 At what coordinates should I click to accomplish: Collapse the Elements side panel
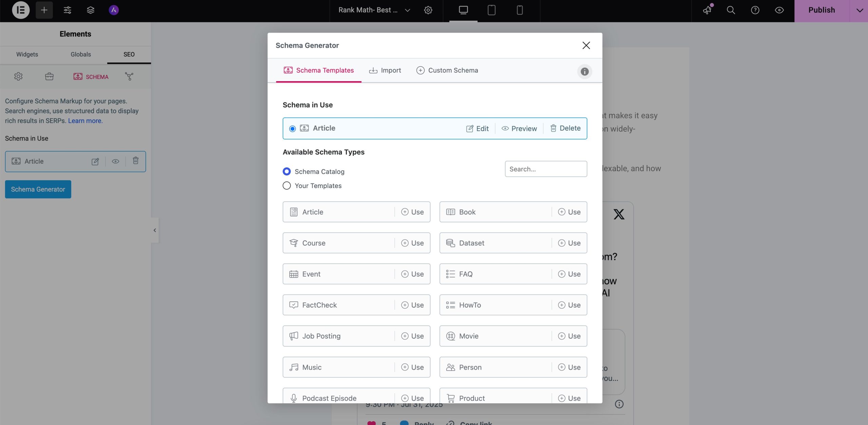coord(155,230)
